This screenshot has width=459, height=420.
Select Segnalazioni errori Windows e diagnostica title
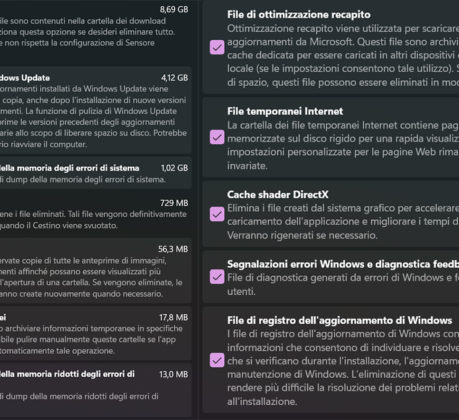click(x=343, y=264)
